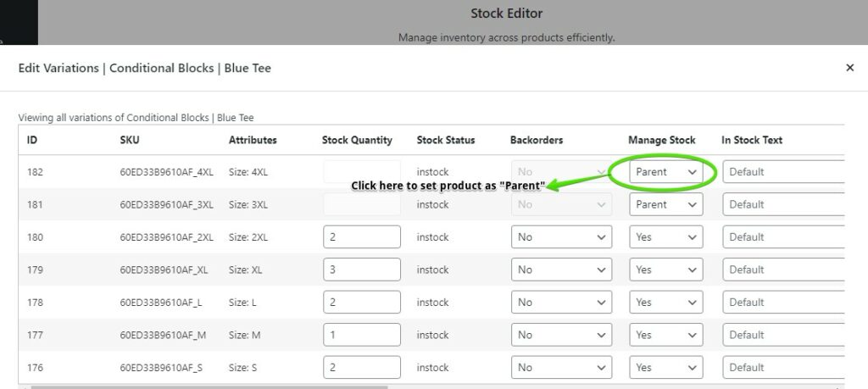Click the SKU column header

coord(130,141)
